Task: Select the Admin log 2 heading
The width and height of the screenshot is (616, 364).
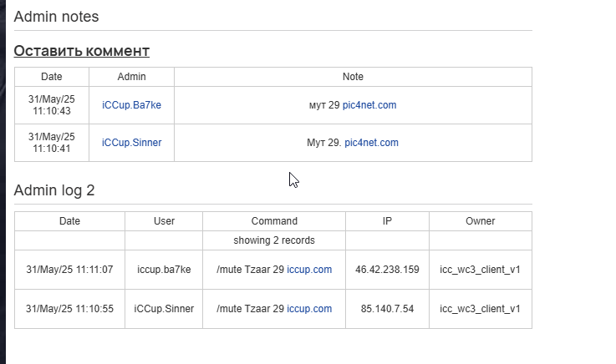Action: [x=54, y=190]
